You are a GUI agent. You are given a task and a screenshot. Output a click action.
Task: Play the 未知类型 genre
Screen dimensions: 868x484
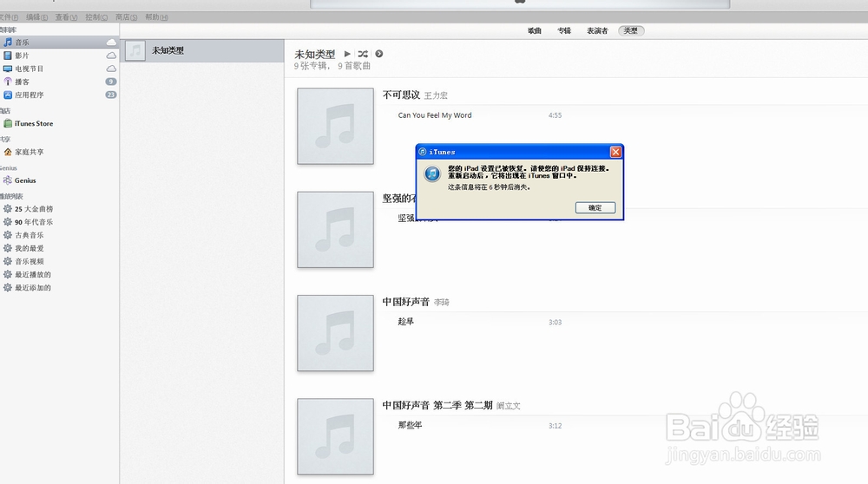pyautogui.click(x=347, y=54)
